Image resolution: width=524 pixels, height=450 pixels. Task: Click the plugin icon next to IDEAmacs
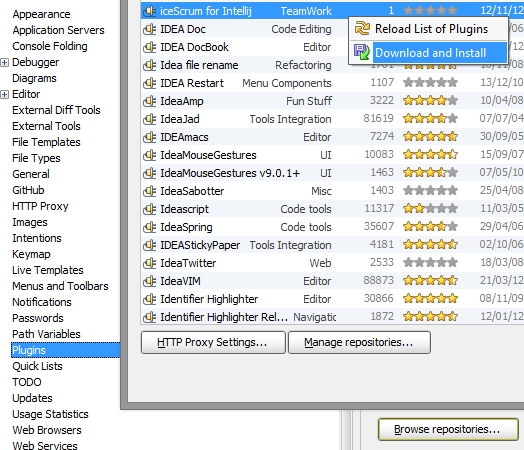[149, 137]
